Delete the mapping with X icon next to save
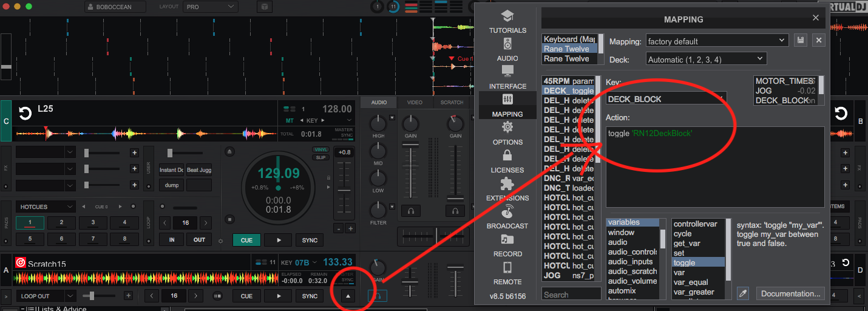 coord(819,40)
